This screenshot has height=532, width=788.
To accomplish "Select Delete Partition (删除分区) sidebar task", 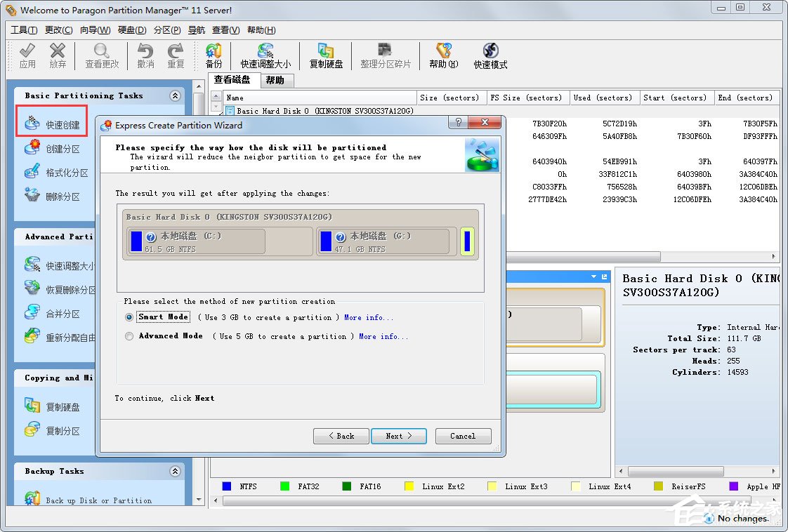I will tap(52, 196).
